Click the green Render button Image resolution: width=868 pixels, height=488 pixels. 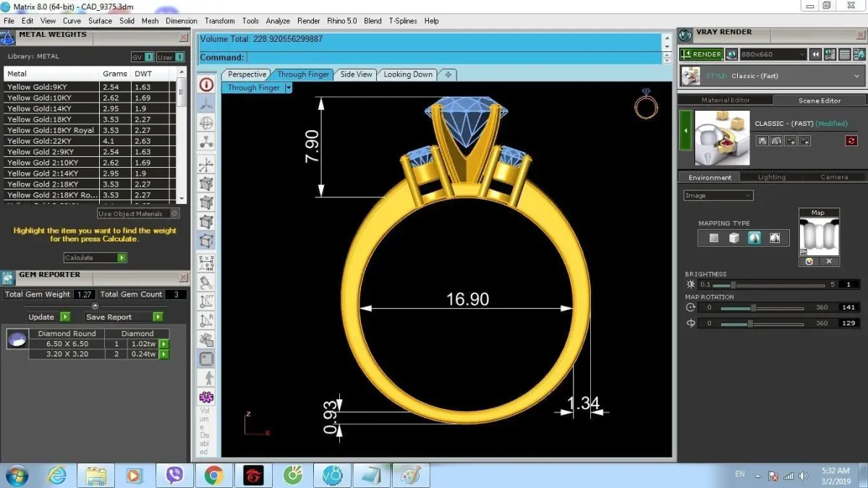click(702, 54)
